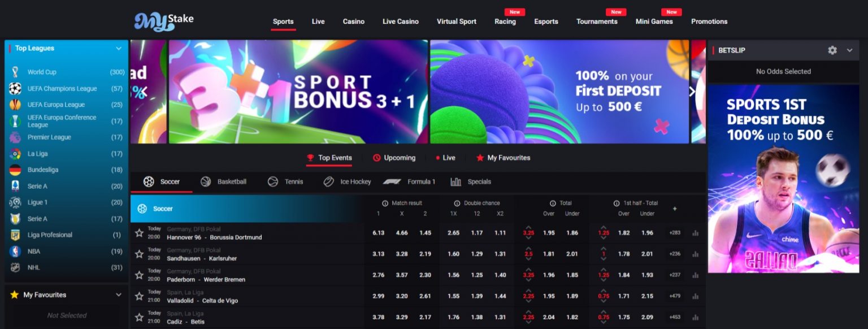Collapse the Betslip panel chevron
The height and width of the screenshot is (329, 868).
(x=849, y=50)
